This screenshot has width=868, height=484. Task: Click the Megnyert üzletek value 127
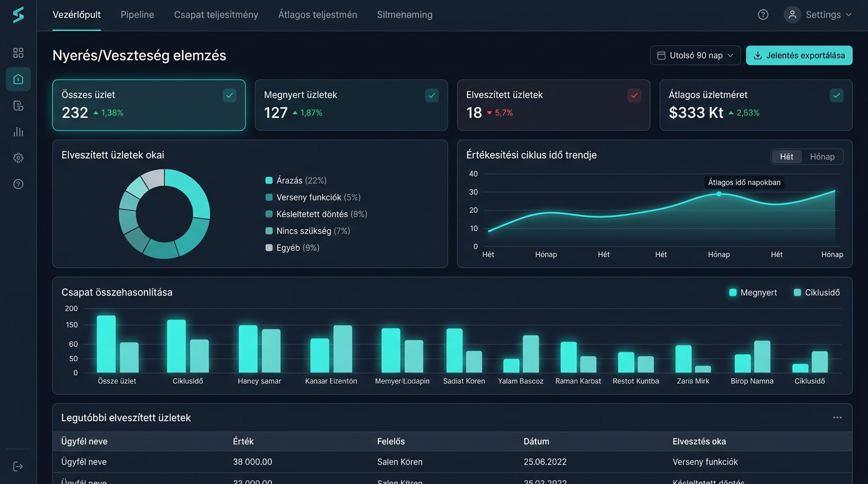tap(276, 113)
